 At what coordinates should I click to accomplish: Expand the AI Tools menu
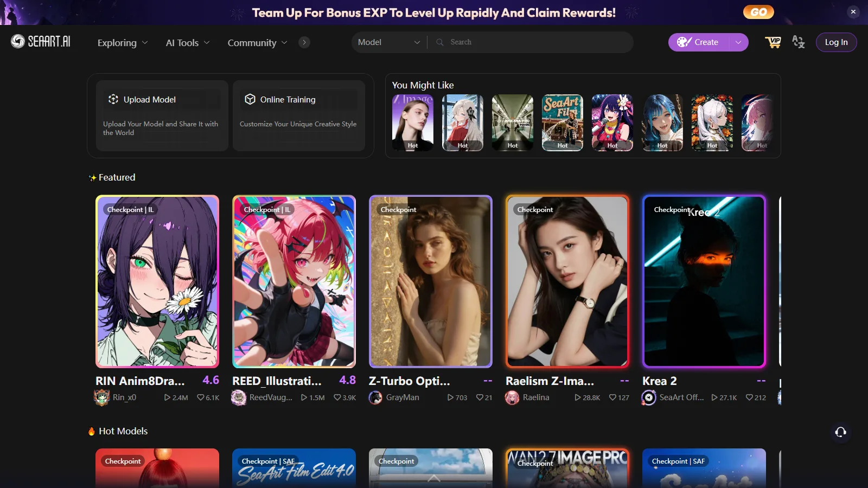pyautogui.click(x=188, y=42)
